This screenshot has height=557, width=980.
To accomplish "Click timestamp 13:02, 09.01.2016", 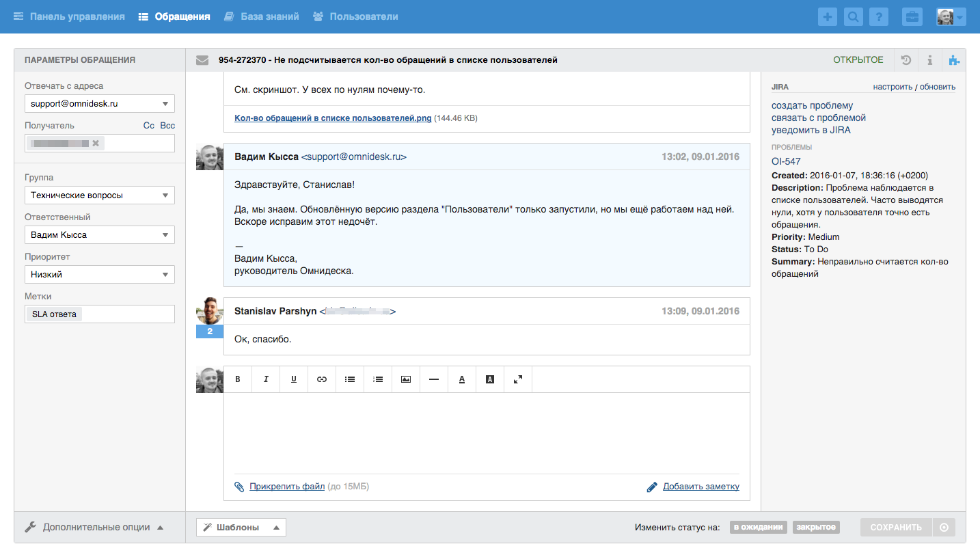I will 700,157.
